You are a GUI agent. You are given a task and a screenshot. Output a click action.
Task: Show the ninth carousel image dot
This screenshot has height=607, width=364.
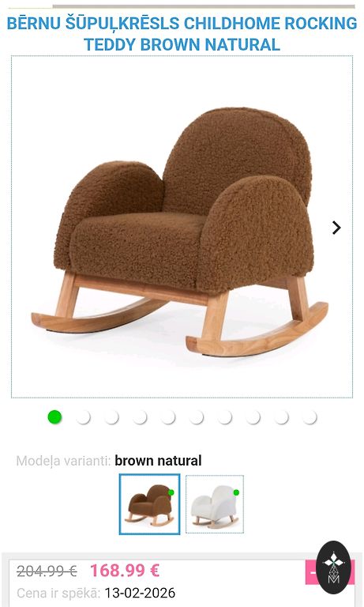[x=281, y=417]
